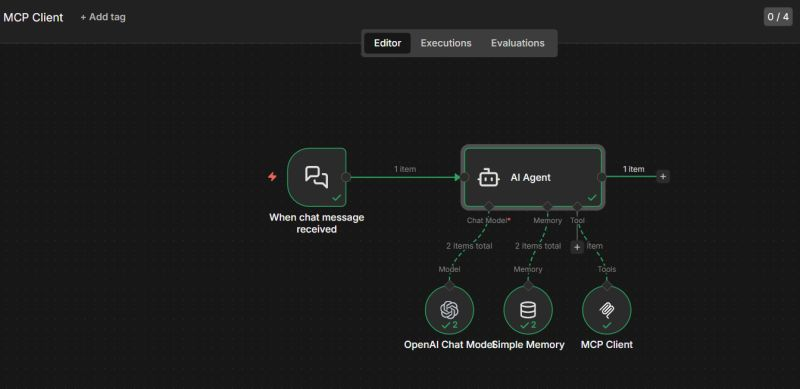This screenshot has height=389, width=800.
Task: Click the 0 / 4 counter badge
Action: pyautogui.click(x=778, y=17)
